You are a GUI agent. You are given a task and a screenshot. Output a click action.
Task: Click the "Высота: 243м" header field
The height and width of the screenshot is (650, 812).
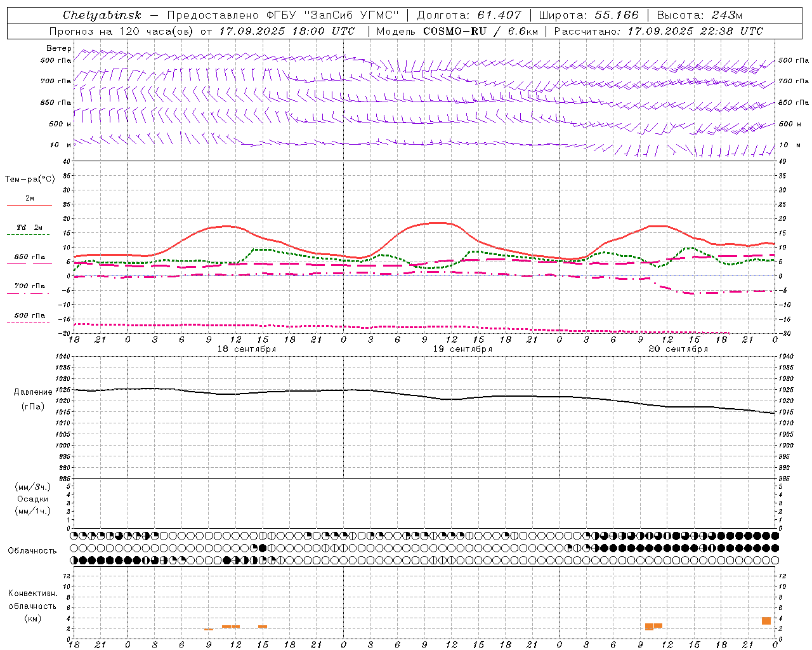pos(699,15)
